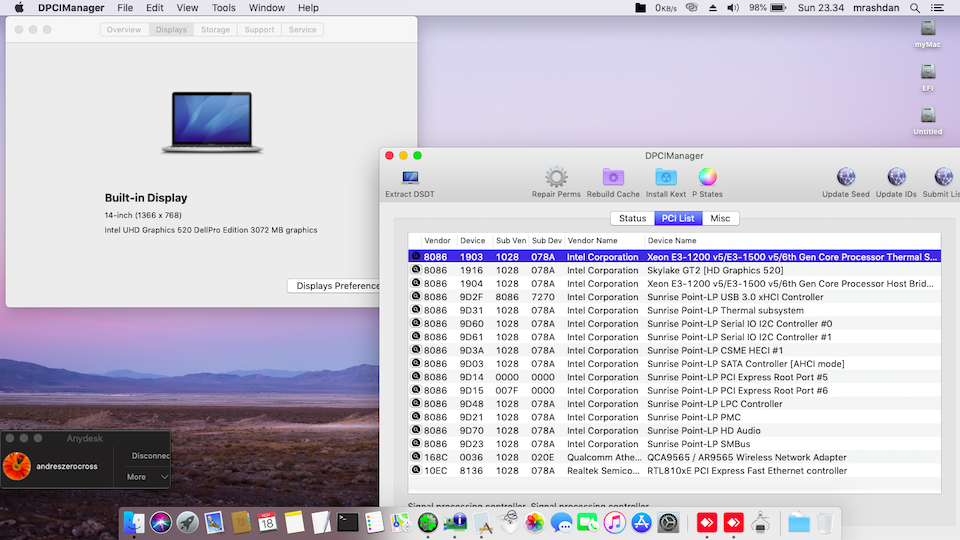Screen dimensions: 960x540
Task: Switch to the Status tab
Action: click(632, 218)
